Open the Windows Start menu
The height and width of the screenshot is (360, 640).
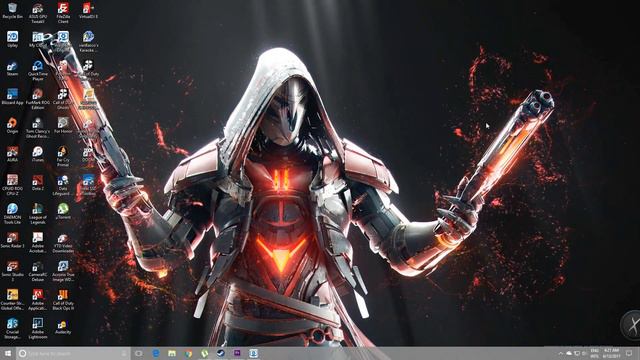pos(8,353)
